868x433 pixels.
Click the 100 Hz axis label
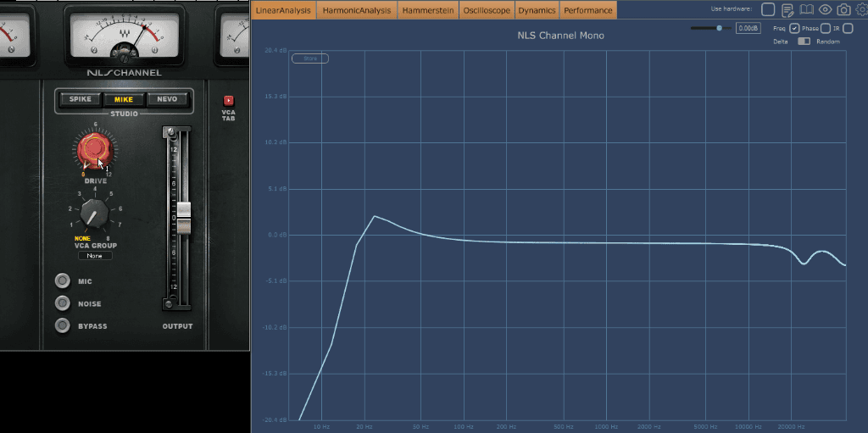(x=464, y=427)
